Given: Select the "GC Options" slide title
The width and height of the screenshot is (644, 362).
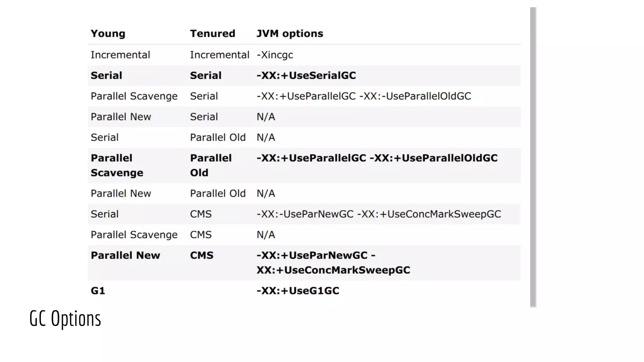Looking at the screenshot, I should click(x=65, y=318).
